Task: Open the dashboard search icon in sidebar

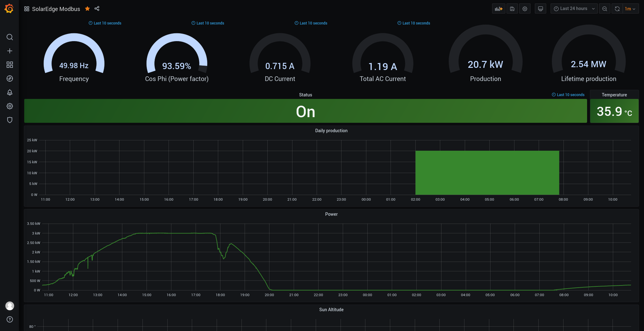Action: coord(10,37)
